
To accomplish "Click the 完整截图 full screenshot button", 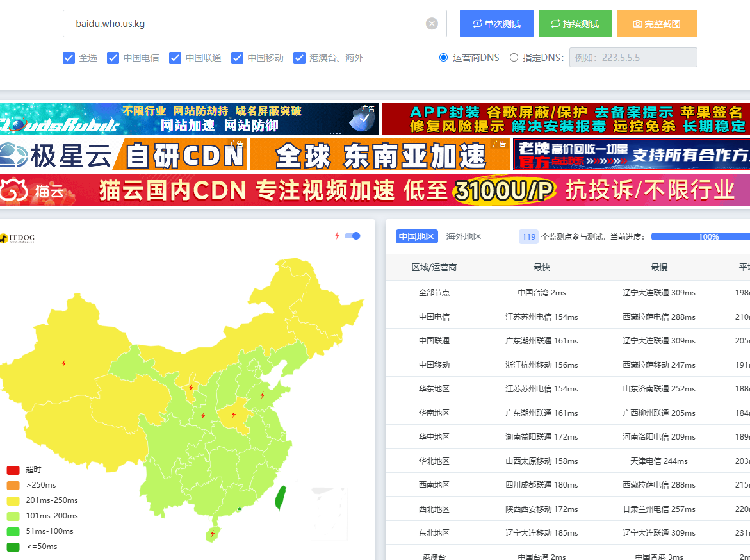I will [656, 24].
